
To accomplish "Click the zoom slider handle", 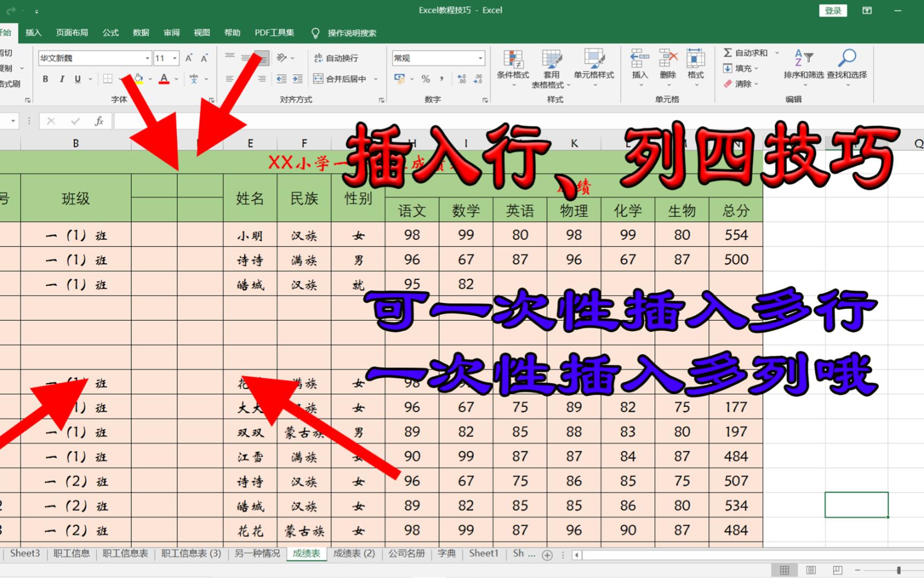I will pyautogui.click(x=899, y=571).
